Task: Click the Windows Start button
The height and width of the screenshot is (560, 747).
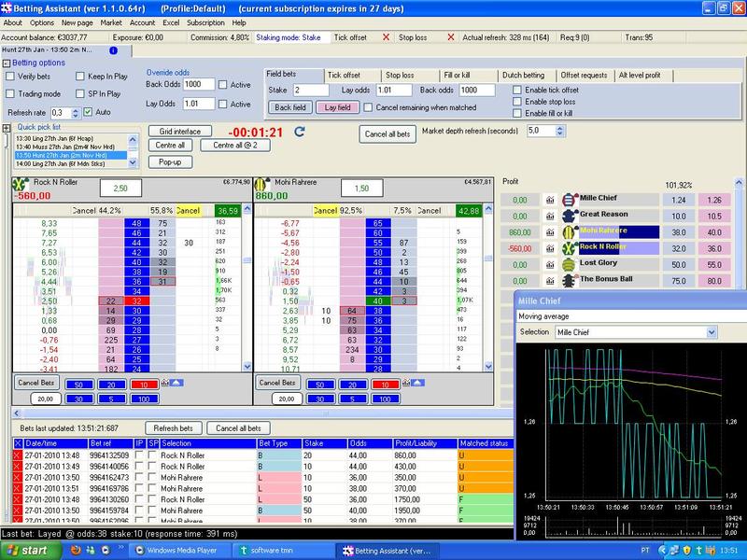Action: tap(31, 551)
